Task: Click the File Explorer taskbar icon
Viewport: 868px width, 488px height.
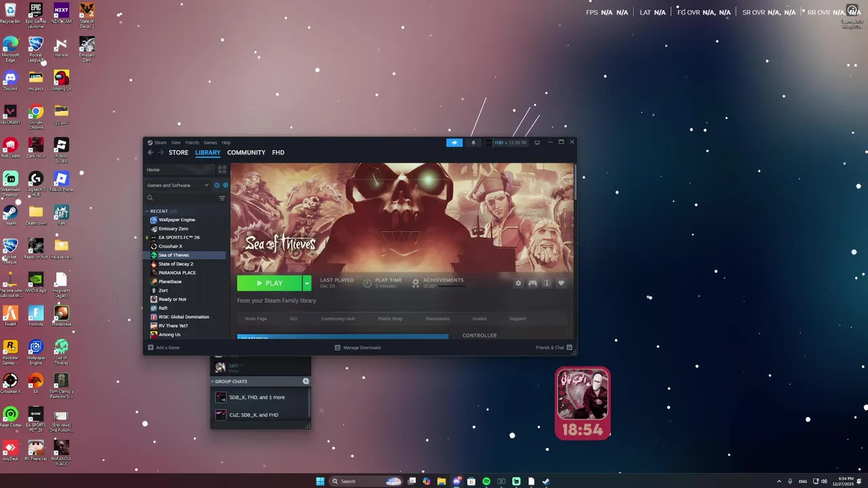Action: pos(441,481)
